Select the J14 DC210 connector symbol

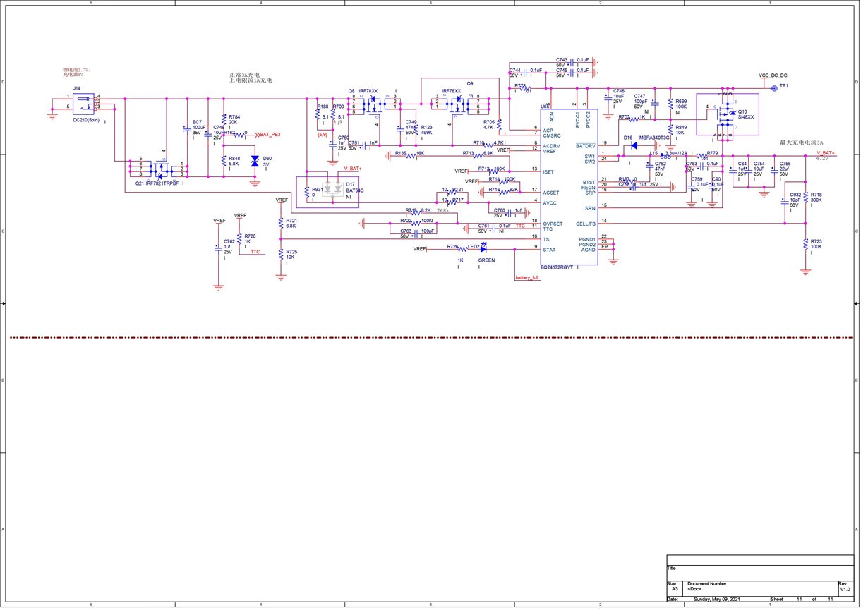(85, 104)
